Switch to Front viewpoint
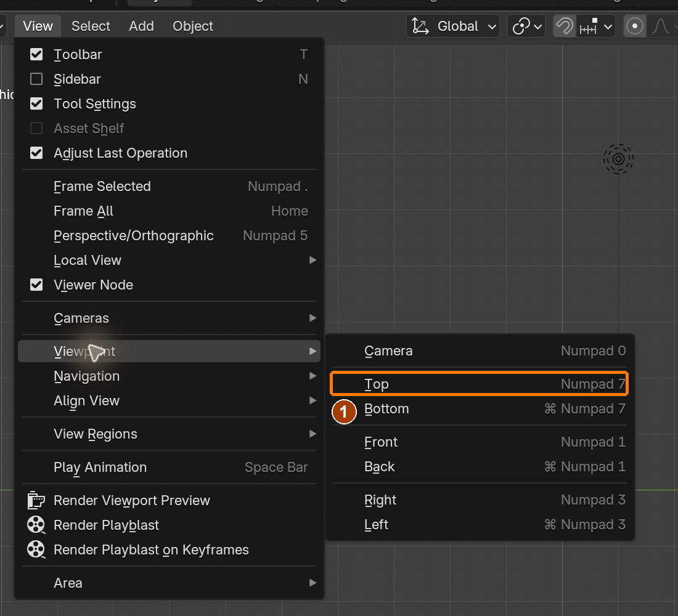678x616 pixels. (x=480, y=442)
